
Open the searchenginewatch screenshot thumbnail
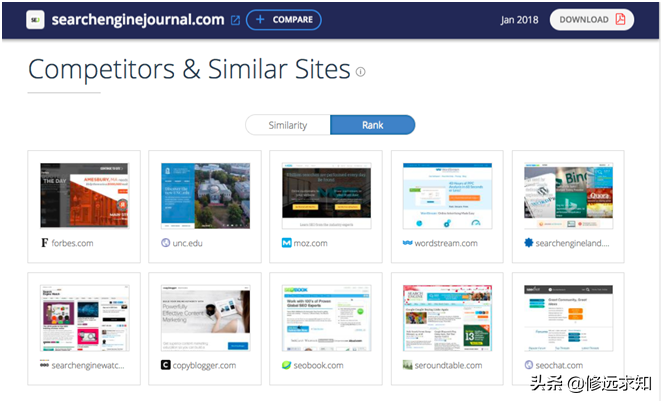click(85, 318)
